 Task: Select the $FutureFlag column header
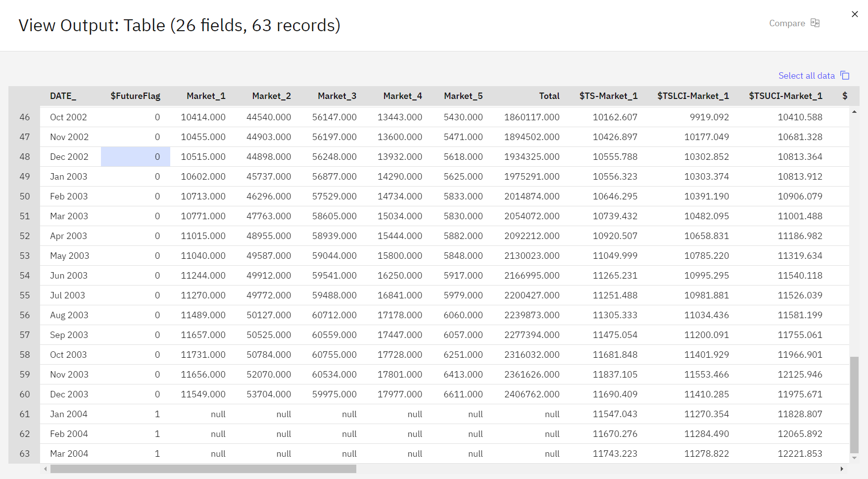pos(135,96)
